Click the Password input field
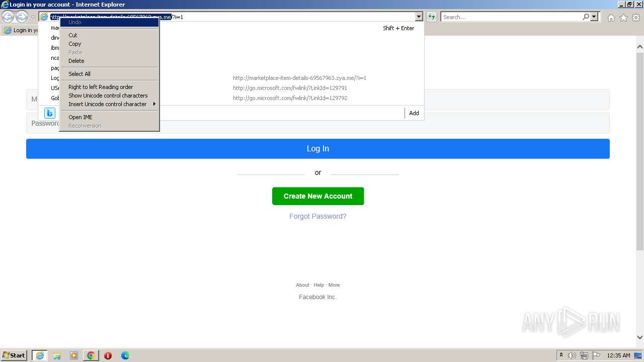Screen dimensions: 644x362 (317, 123)
